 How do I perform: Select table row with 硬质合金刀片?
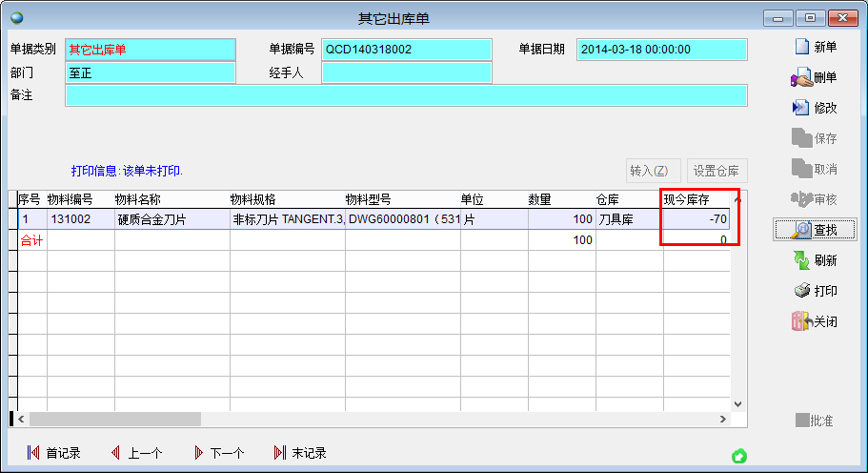click(172, 219)
